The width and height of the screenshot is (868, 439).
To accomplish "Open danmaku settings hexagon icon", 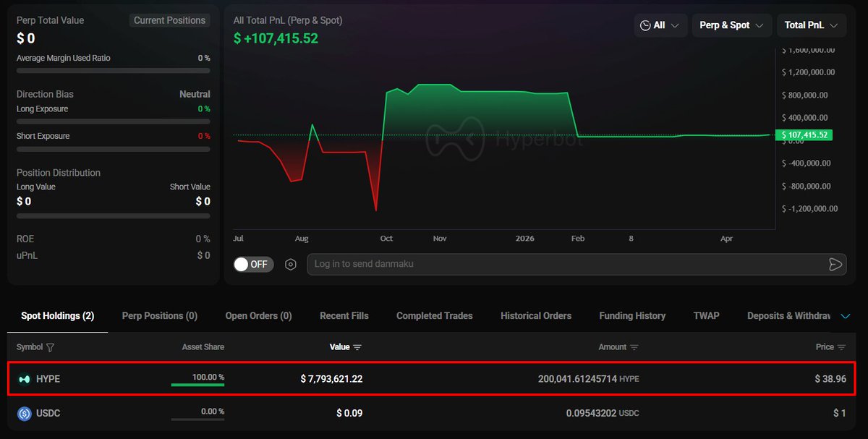I will pyautogui.click(x=291, y=265).
